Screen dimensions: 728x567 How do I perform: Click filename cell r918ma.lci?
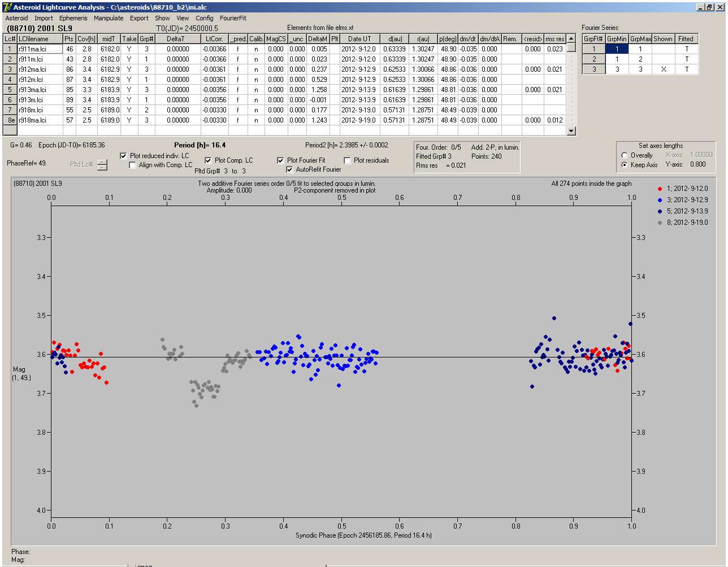pyautogui.click(x=40, y=120)
